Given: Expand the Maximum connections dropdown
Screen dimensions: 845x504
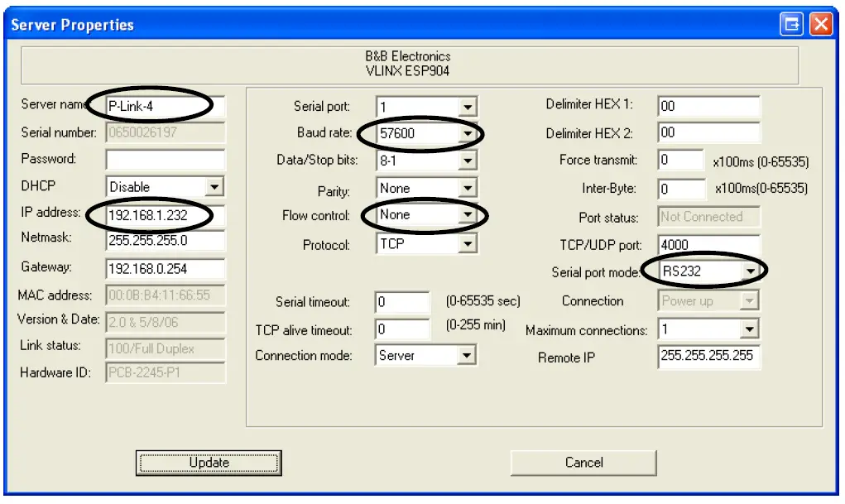Looking at the screenshot, I should [x=751, y=328].
